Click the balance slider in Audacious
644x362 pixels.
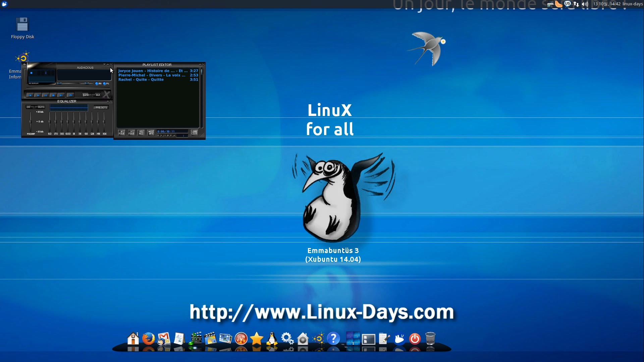tap(87, 83)
